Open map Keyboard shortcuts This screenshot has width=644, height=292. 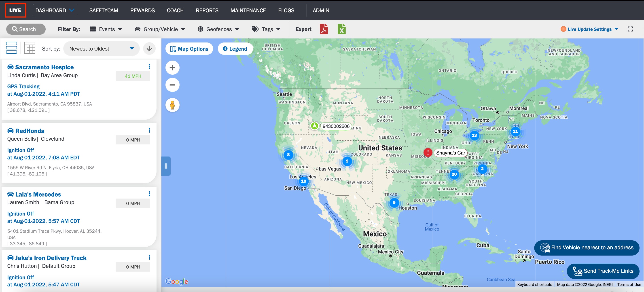(x=534, y=284)
